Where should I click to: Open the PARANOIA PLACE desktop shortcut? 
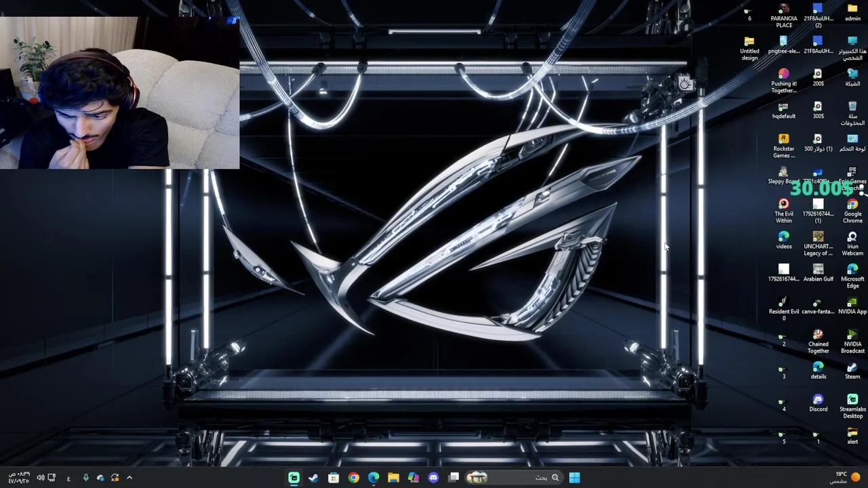tap(784, 16)
